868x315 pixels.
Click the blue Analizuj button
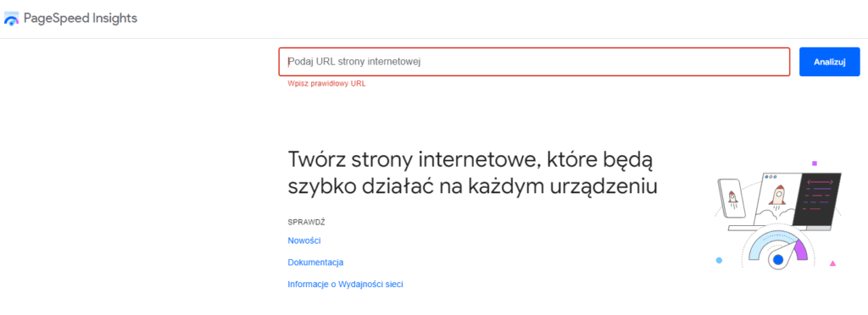point(829,62)
